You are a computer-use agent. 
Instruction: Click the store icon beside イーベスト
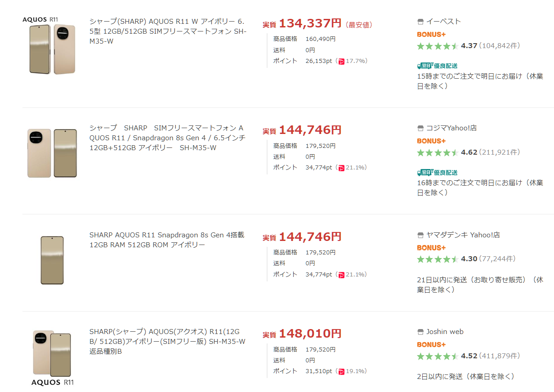pyautogui.click(x=420, y=22)
